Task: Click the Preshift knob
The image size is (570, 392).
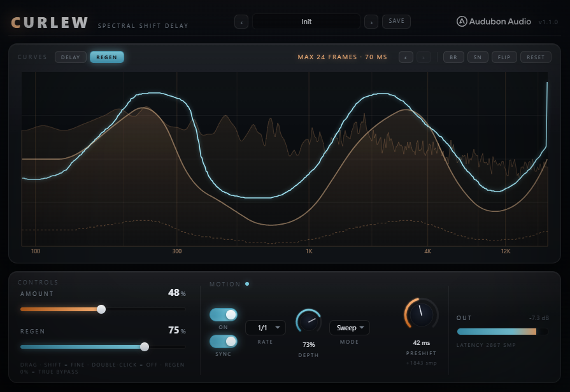Action: pyautogui.click(x=421, y=315)
